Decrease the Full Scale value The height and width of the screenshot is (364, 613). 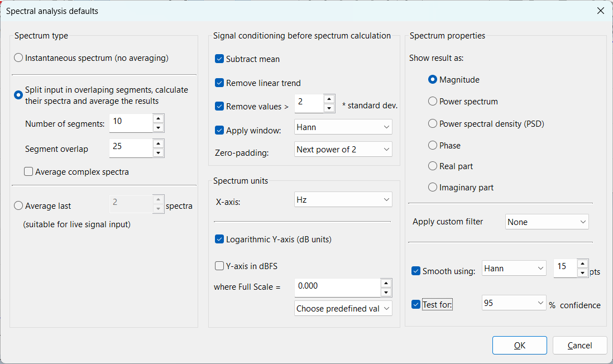coord(386,293)
